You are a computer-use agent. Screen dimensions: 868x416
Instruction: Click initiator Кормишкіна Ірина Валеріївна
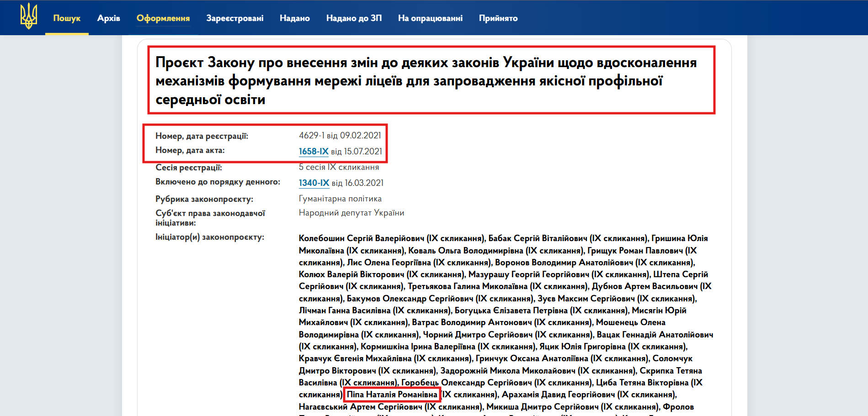(x=418, y=347)
